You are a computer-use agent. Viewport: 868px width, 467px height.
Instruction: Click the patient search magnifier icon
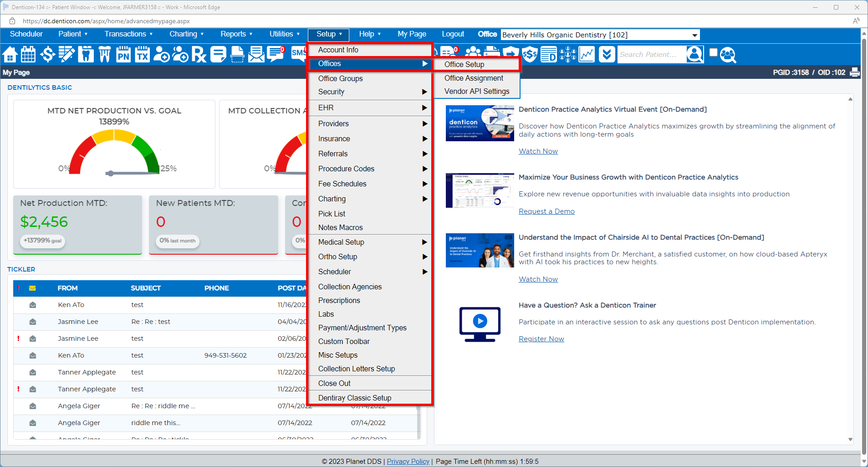point(695,55)
